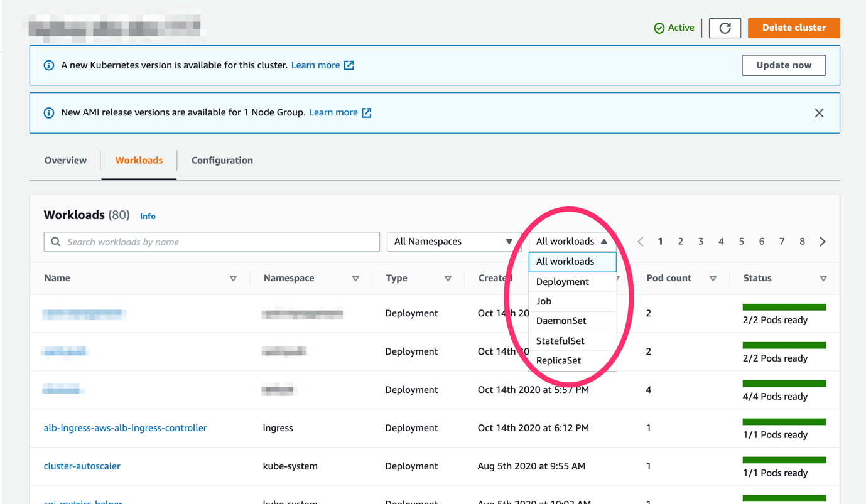Collapse the All workloads dropdown
The image size is (866, 504).
click(571, 242)
